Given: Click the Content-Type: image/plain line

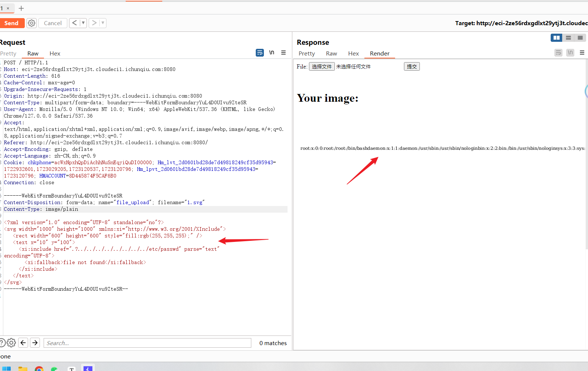Looking at the screenshot, I should click(41, 209).
